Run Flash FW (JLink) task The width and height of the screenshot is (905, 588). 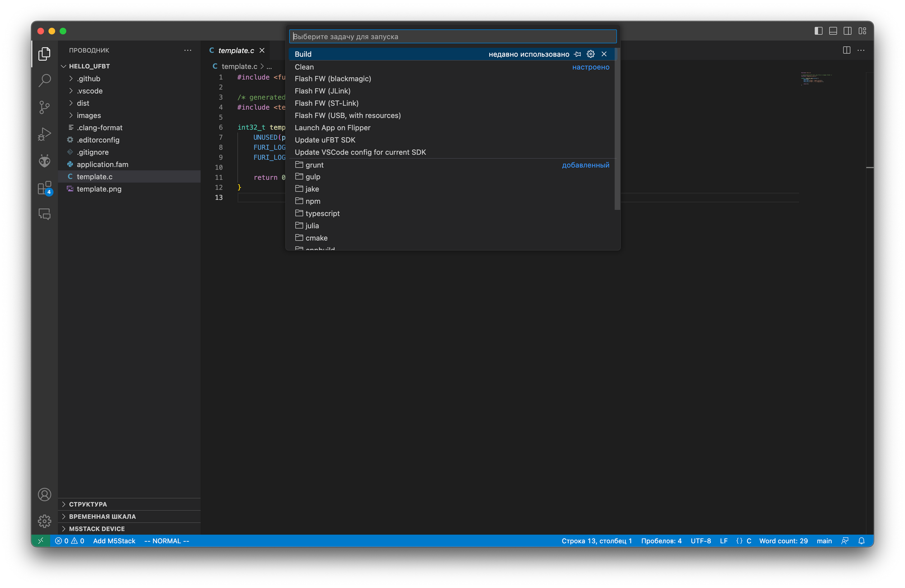tap(452, 91)
